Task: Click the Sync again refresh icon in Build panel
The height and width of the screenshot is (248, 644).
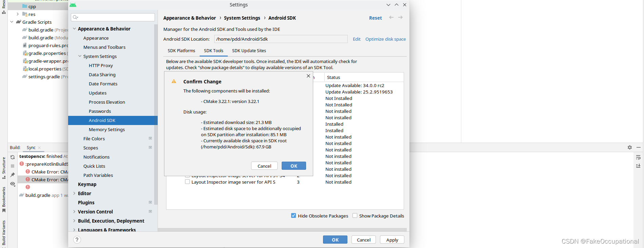Action: click(13, 157)
